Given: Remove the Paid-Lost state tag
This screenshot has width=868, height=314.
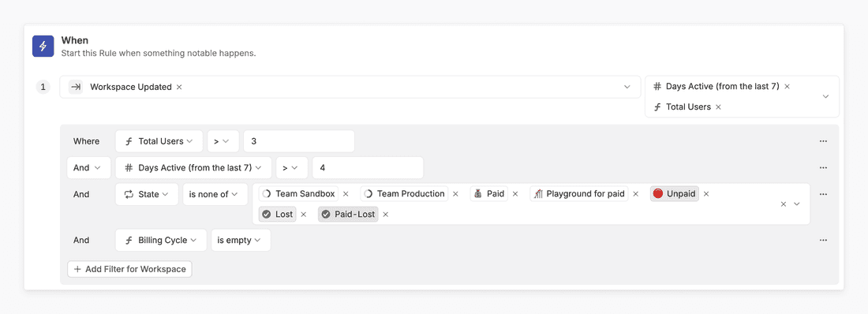Looking at the screenshot, I should click(386, 215).
